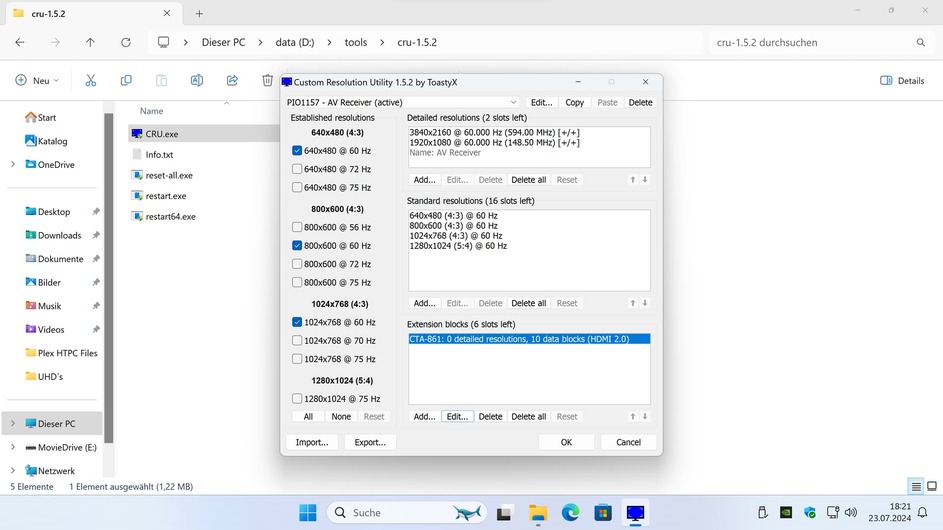Click the Delete trash icon in Explorer toolbar

pyautogui.click(x=268, y=81)
